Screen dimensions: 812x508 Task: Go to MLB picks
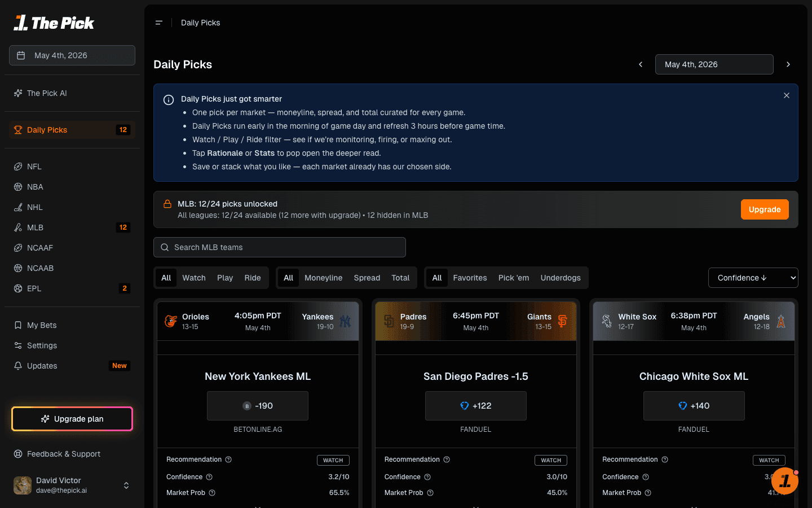click(72, 227)
